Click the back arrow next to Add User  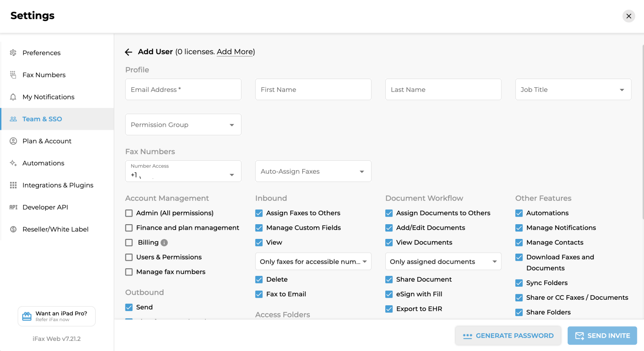click(x=128, y=52)
